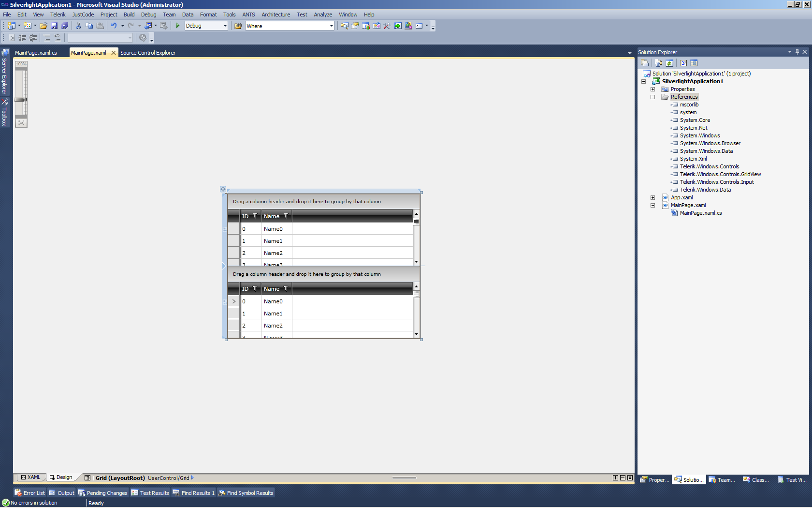812x508 pixels.
Task: Open the Test Results panel
Action: pos(150,493)
